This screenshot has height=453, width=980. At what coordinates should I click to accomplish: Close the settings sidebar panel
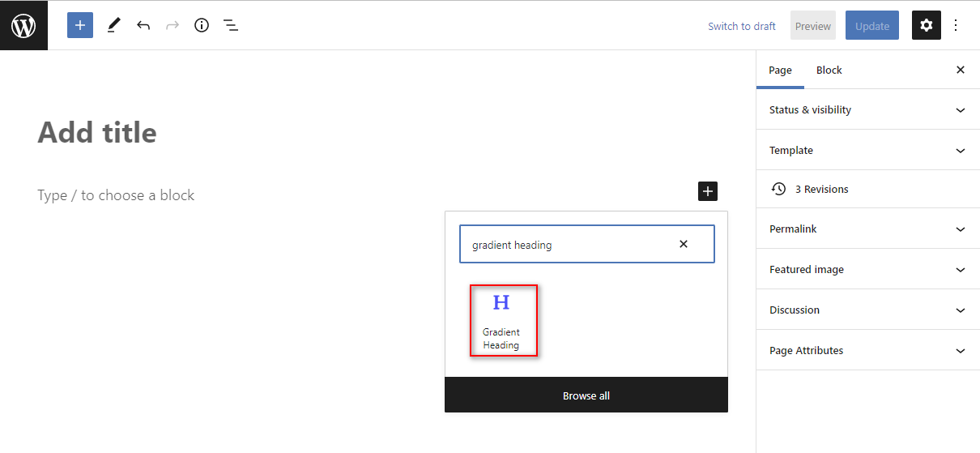tap(961, 70)
